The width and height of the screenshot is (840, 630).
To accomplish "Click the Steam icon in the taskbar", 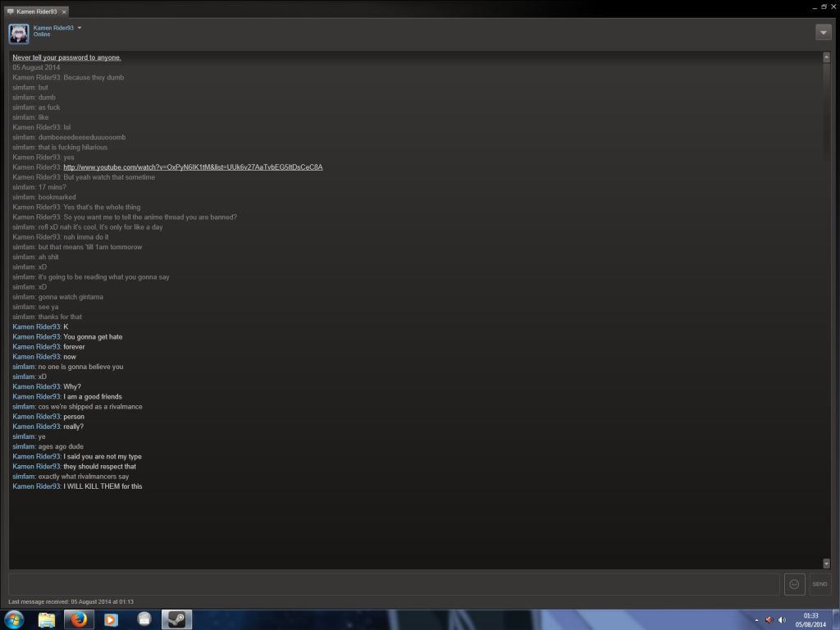I will pyautogui.click(x=176, y=619).
